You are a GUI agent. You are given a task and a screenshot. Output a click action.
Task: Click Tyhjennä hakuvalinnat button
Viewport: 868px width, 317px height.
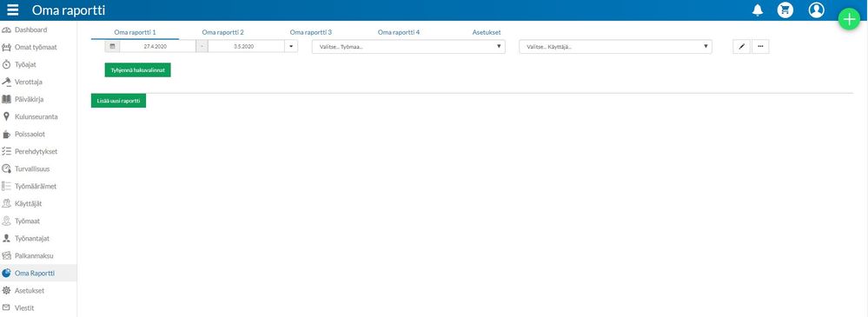click(138, 69)
